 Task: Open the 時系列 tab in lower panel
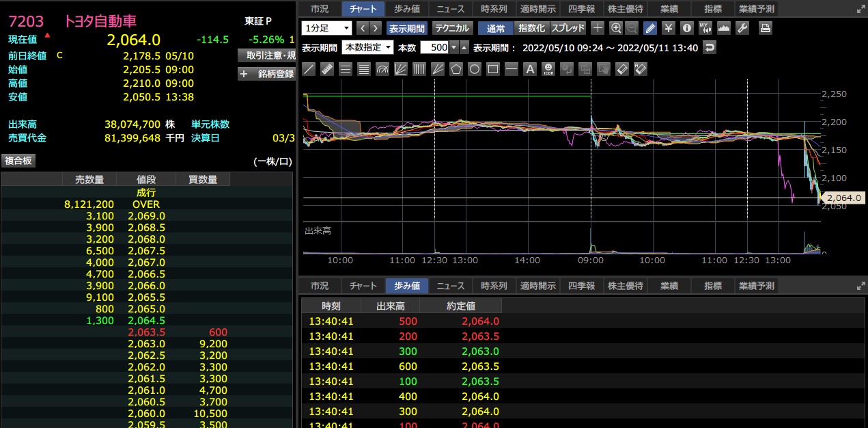[x=494, y=286]
